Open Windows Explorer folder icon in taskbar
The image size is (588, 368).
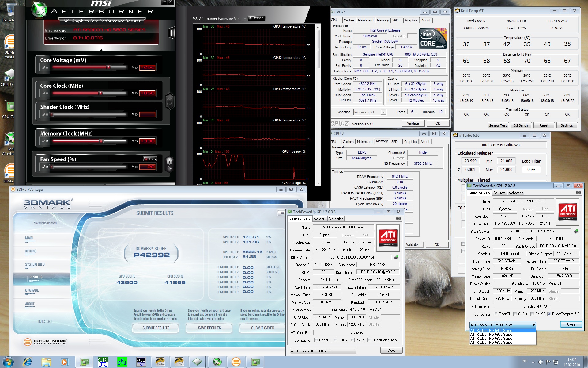click(46, 362)
